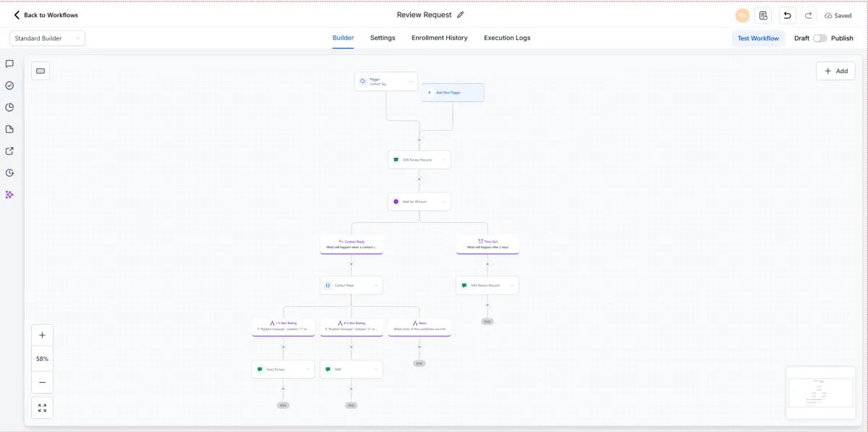This screenshot has width=868, height=432.
Task: Switch to the Builder tab
Action: click(343, 38)
